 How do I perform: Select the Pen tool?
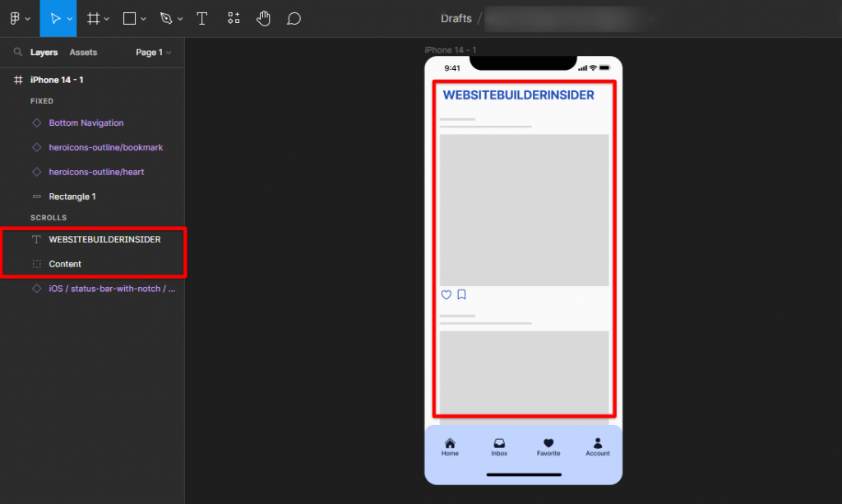point(165,18)
